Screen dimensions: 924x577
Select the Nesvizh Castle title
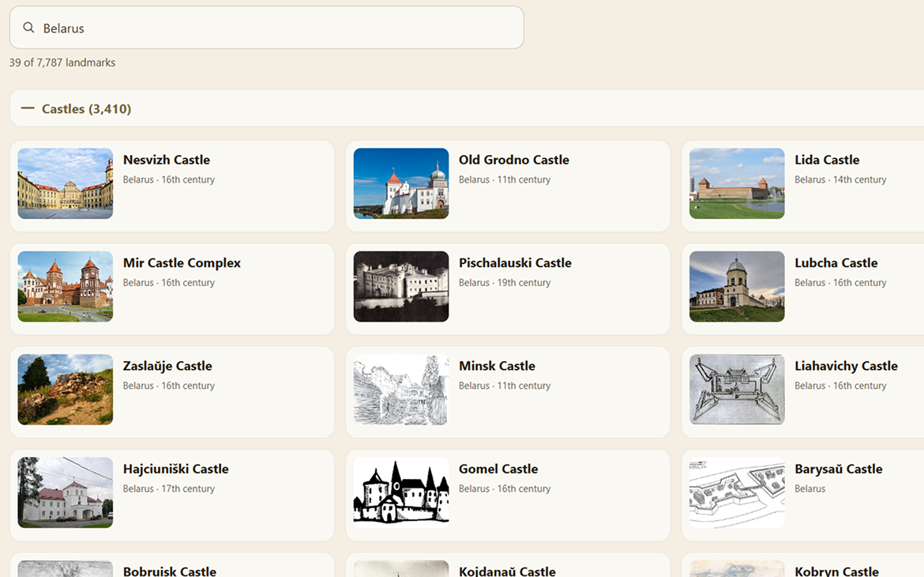166,160
